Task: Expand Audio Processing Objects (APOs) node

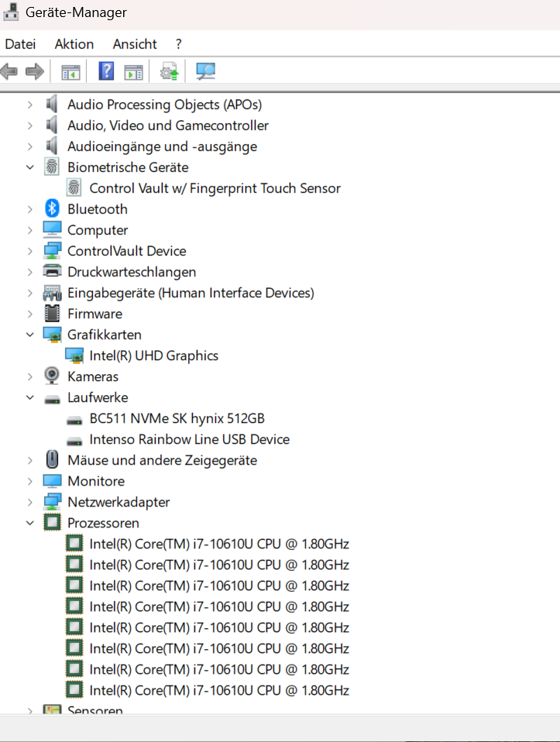Action: [x=30, y=105]
